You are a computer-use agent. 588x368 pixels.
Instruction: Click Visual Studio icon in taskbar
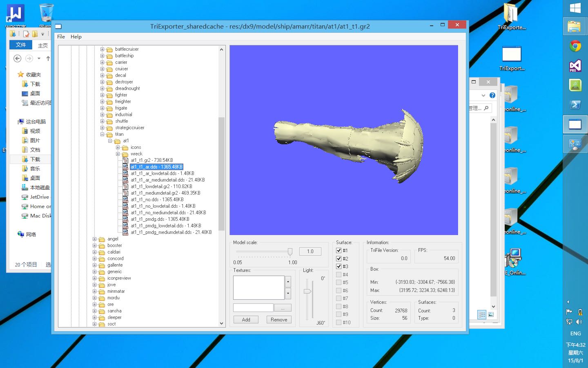click(x=575, y=65)
